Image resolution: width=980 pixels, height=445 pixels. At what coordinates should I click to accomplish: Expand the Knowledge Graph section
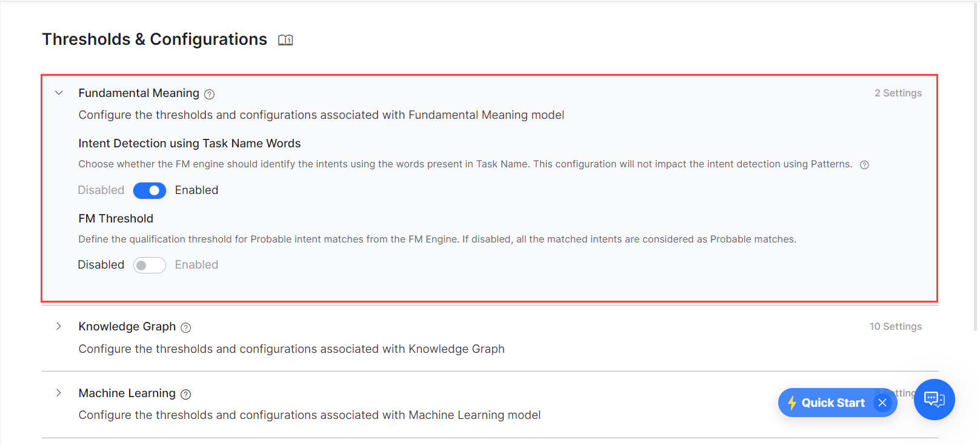pos(59,326)
